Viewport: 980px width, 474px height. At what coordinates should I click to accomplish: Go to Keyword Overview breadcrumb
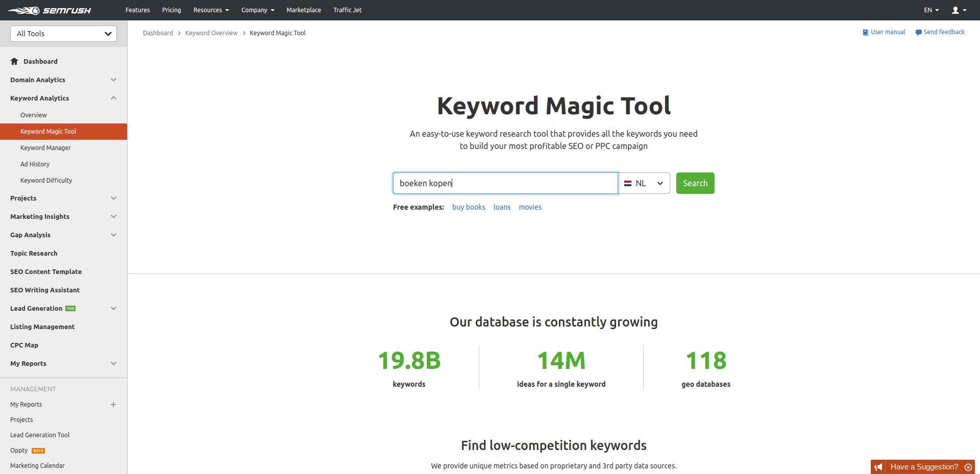[x=211, y=33]
